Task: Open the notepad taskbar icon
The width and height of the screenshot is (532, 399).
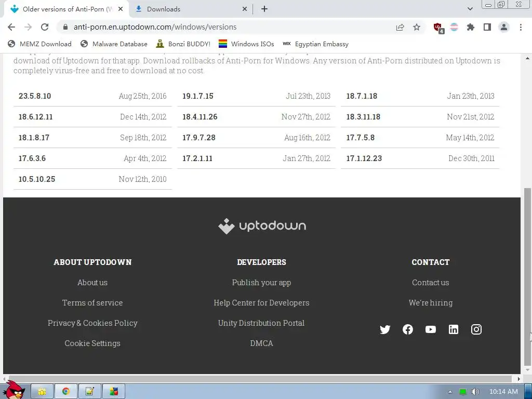Action: point(89,392)
